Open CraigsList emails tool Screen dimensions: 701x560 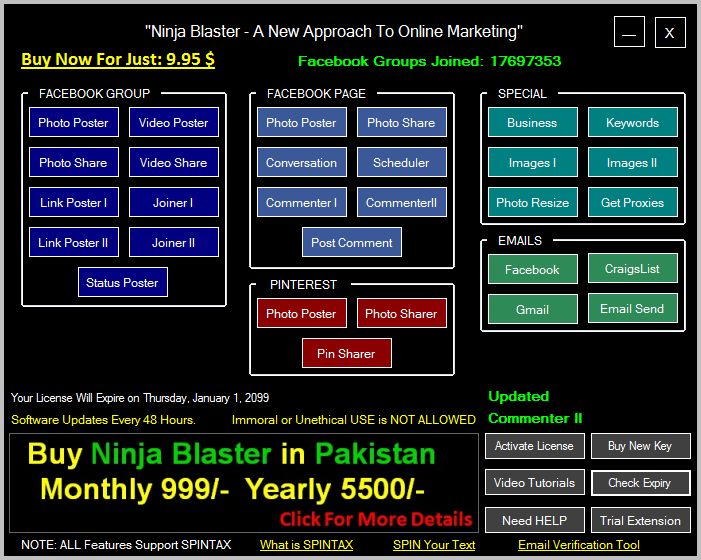point(633,268)
